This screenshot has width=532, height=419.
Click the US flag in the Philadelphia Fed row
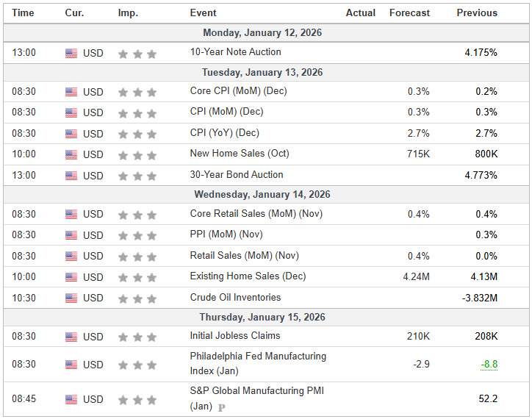[x=71, y=365]
